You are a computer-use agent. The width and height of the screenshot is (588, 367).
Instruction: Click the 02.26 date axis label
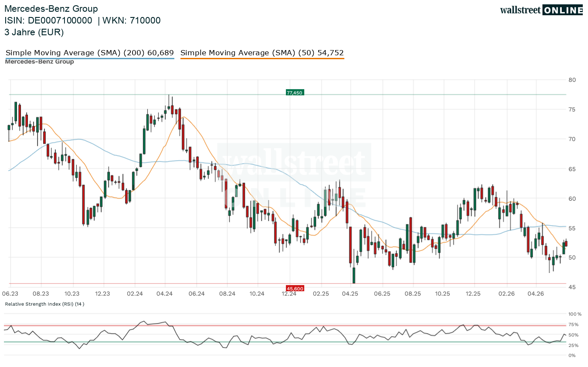pyautogui.click(x=506, y=294)
